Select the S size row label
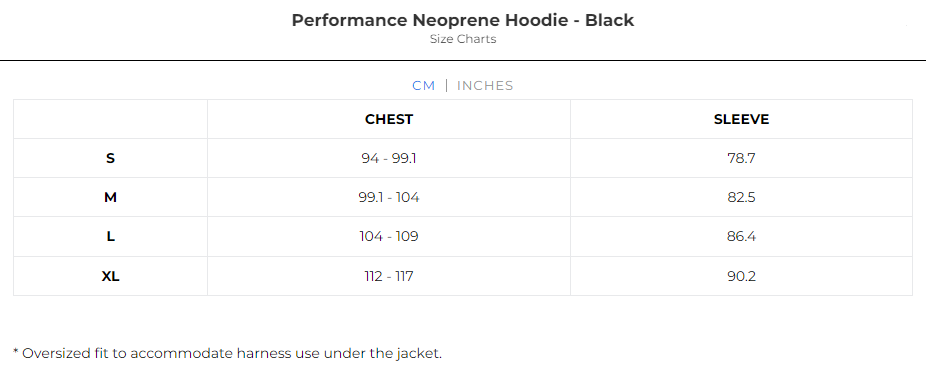The image size is (926, 383). pyautogui.click(x=110, y=158)
